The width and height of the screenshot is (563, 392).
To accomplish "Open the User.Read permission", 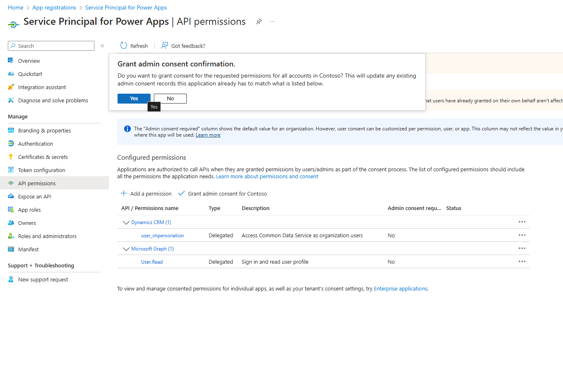I will tap(152, 262).
